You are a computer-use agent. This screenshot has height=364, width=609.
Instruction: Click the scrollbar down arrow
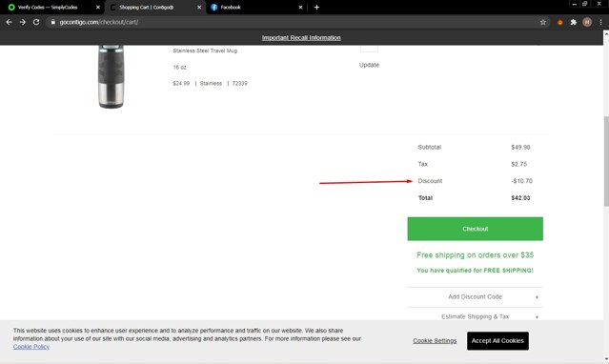click(x=606, y=360)
